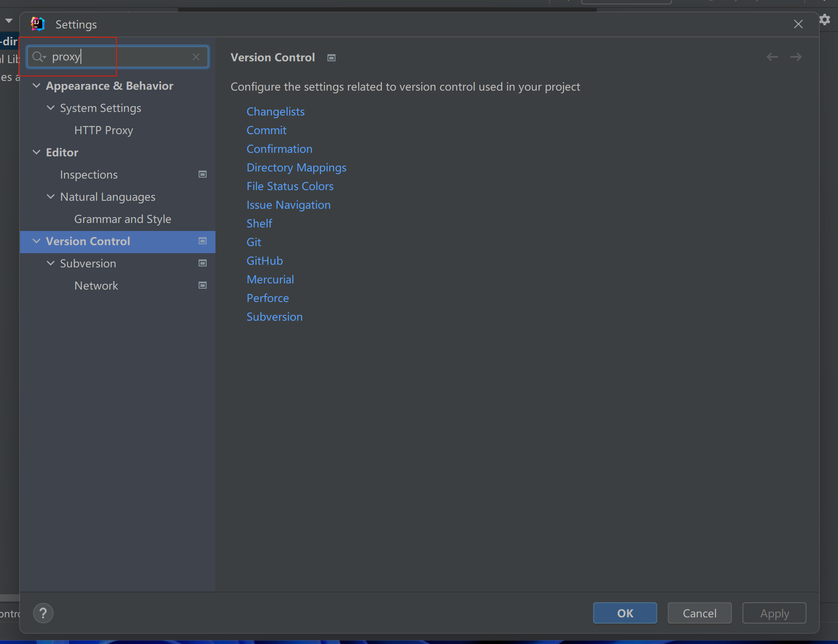Open the Confirmation link
This screenshot has height=644, width=838.
tap(279, 149)
